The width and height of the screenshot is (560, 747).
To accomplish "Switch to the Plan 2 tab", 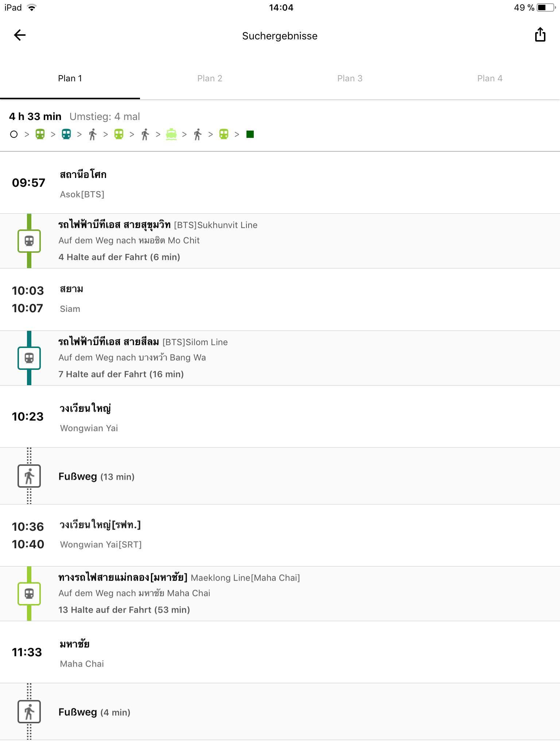I will pos(210,78).
